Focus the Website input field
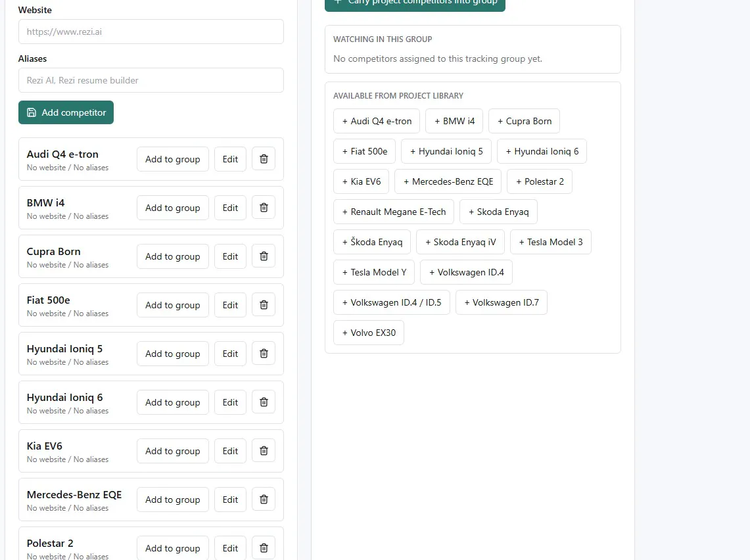 click(151, 32)
